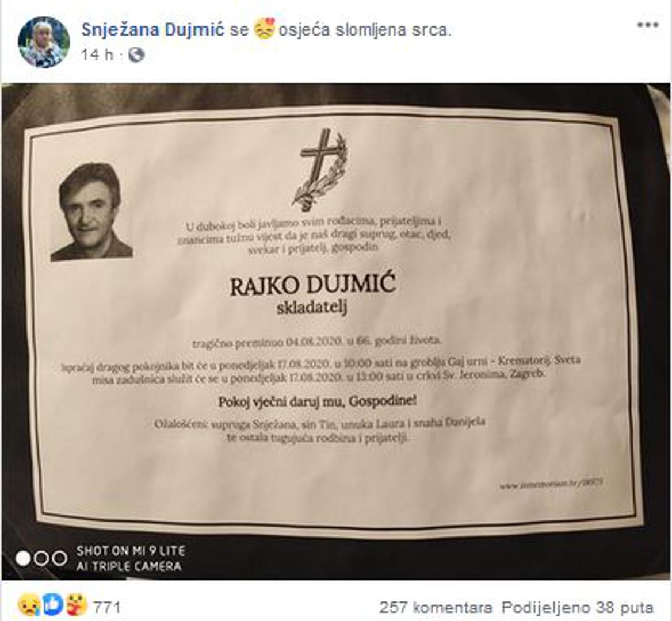The width and height of the screenshot is (672, 621).
Task: Select the second empty watermark circle
Action: [41, 558]
